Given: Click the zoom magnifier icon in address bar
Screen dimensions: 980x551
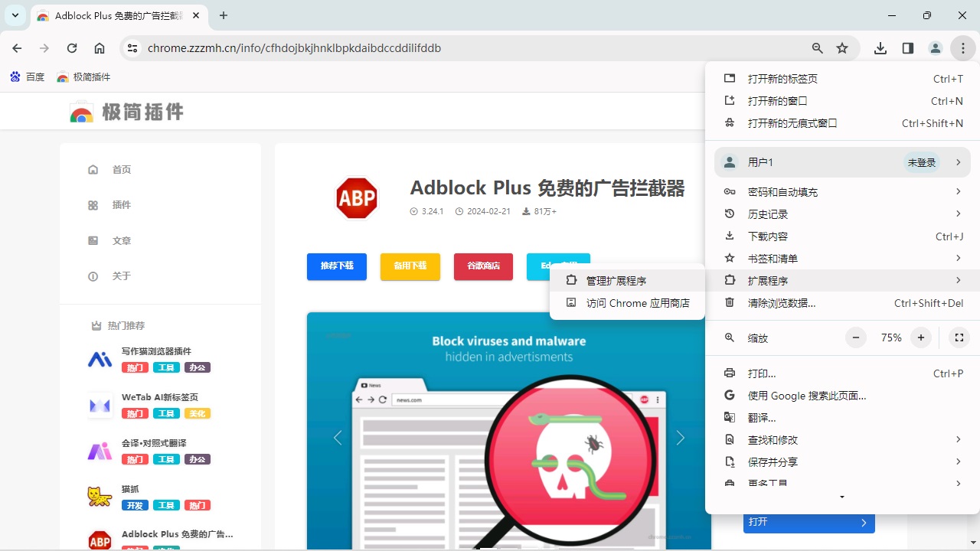Looking at the screenshot, I should [818, 48].
